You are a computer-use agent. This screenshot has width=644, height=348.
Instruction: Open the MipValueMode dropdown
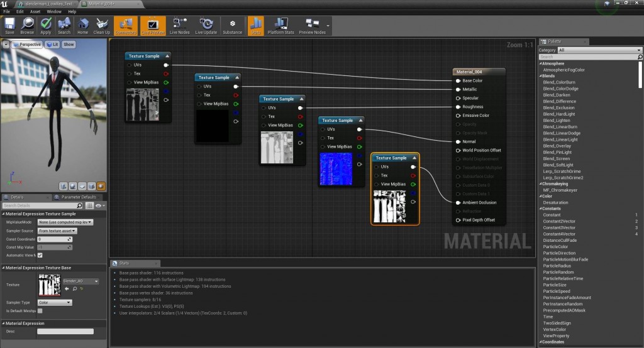tap(65, 222)
